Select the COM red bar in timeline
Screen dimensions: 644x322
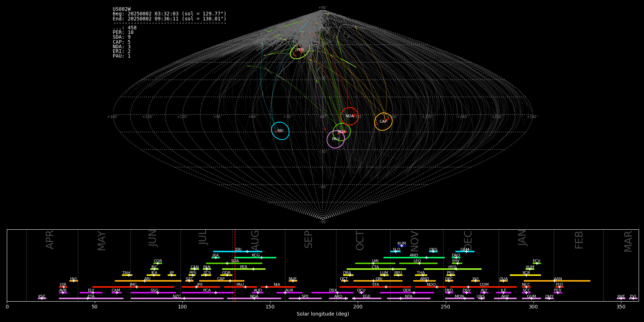(483, 287)
